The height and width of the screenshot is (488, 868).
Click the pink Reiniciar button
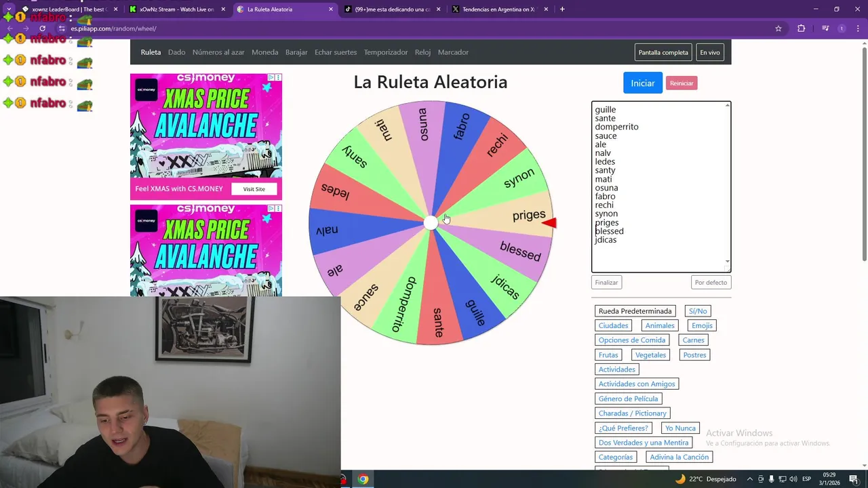click(682, 83)
